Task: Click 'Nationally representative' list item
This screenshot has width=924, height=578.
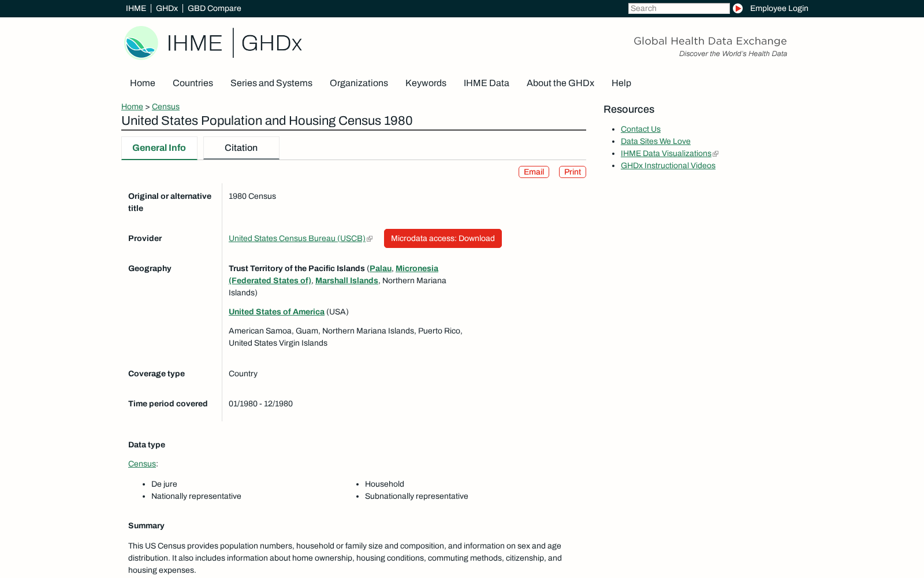Action: [196, 496]
